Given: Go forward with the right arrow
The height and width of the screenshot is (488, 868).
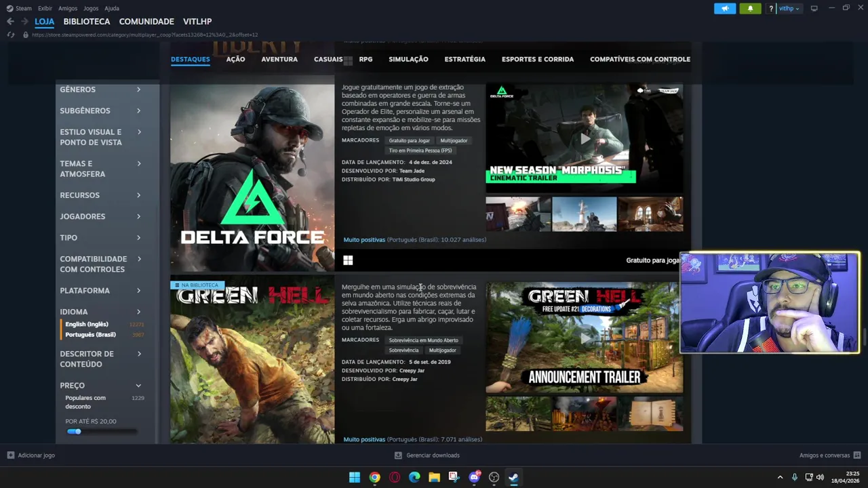Looking at the screenshot, I should [x=24, y=22].
